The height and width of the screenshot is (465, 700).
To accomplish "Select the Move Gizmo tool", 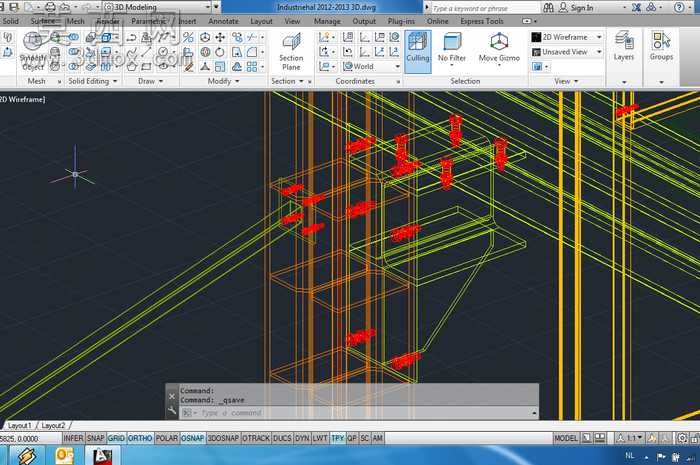I will point(499,50).
